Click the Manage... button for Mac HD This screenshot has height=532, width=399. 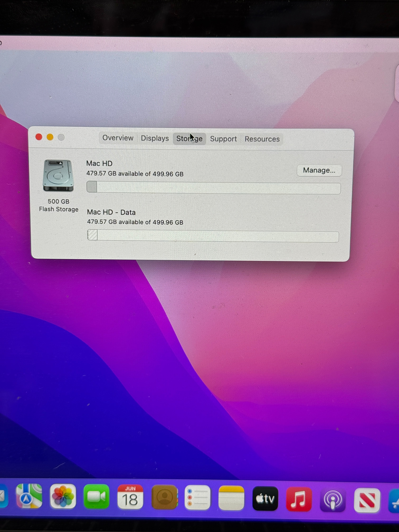tap(319, 170)
